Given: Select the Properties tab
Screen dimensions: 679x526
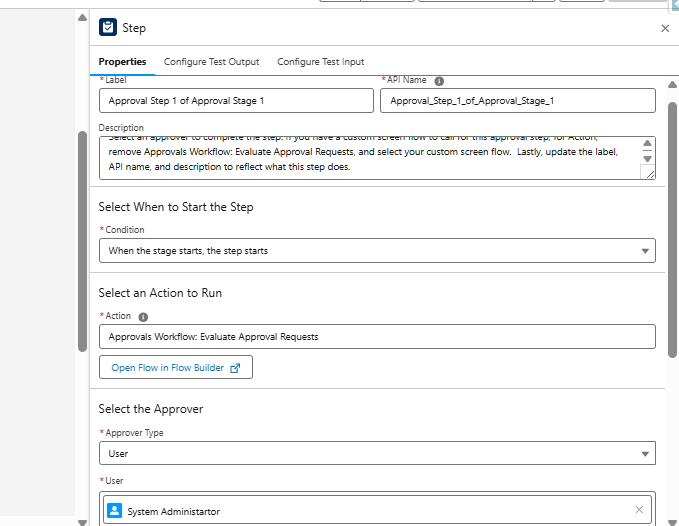Looking at the screenshot, I should [x=122, y=62].
